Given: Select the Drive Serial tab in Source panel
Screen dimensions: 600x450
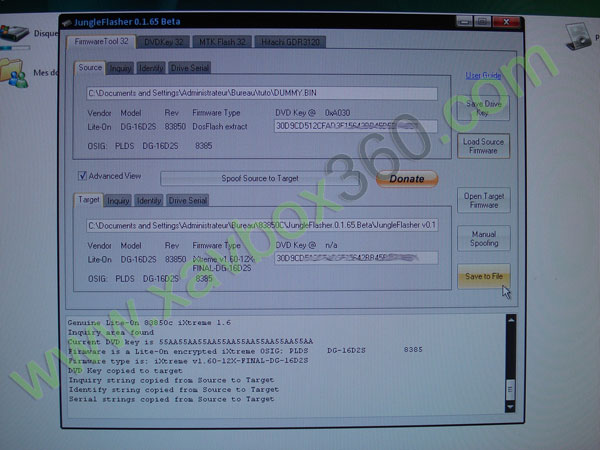Looking at the screenshot, I should click(x=189, y=68).
